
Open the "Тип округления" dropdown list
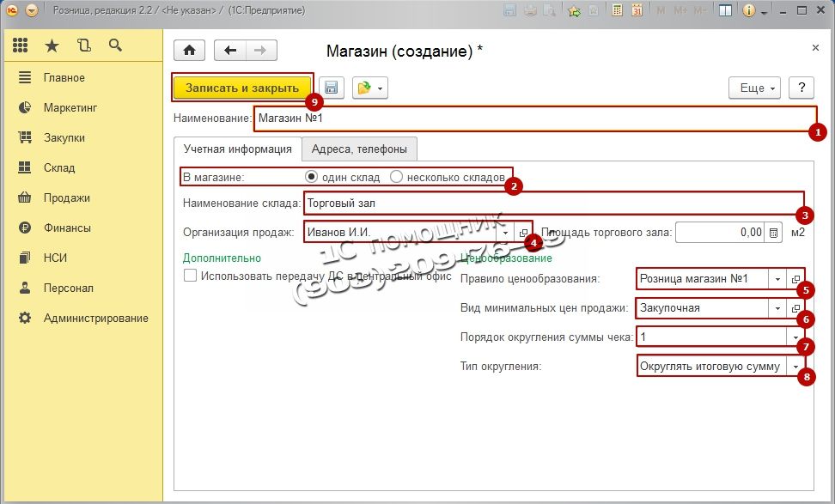[x=795, y=367]
